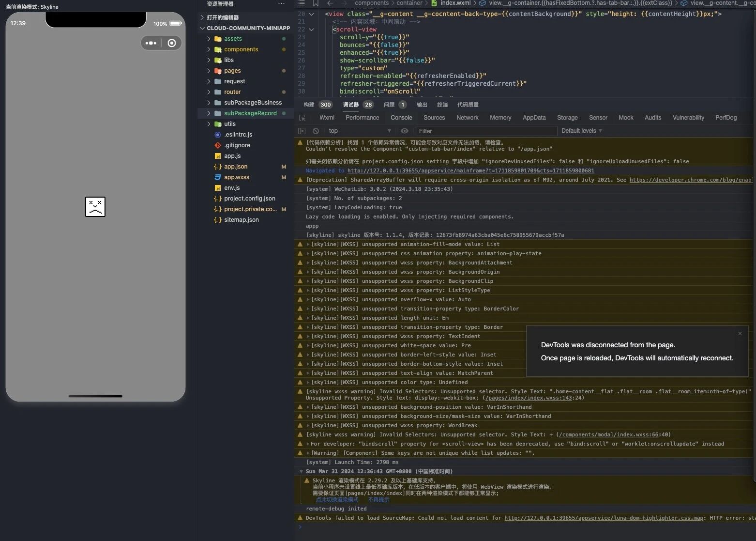
Task: Navigate back with the editor left arrow
Action: tap(331, 3)
